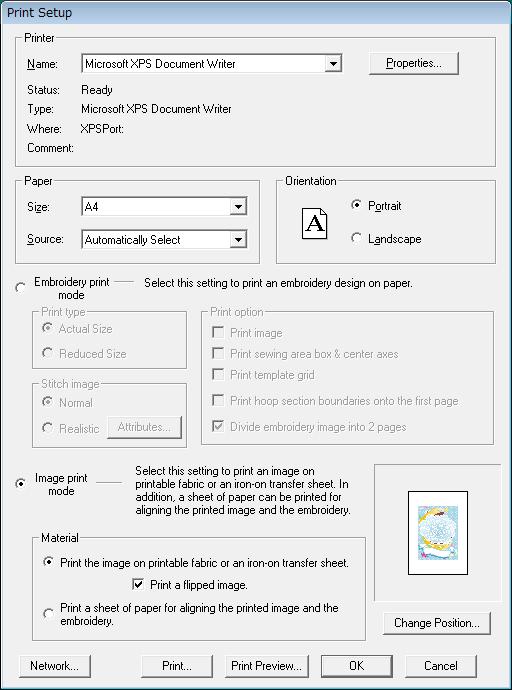
Task: Click the Attributes... button
Action: pos(144,427)
